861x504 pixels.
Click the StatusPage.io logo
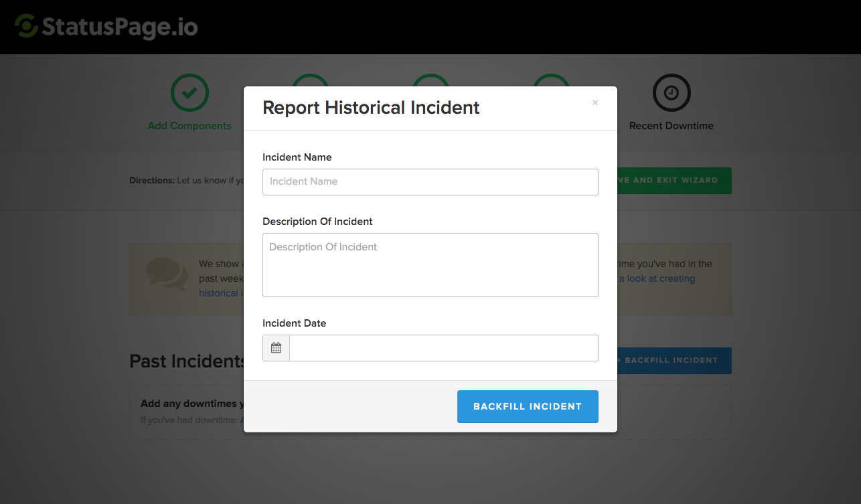106,27
